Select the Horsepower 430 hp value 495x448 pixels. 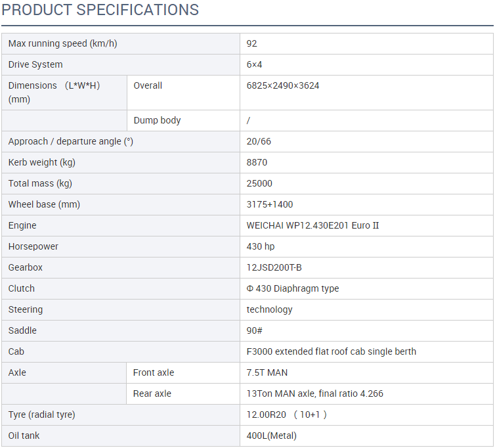[261, 246]
